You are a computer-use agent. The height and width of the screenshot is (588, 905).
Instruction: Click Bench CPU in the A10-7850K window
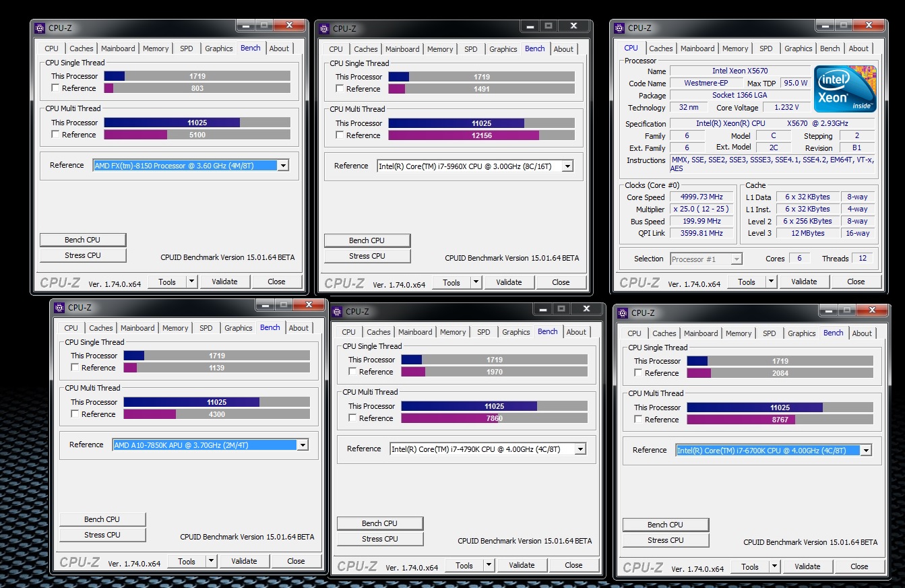[103, 519]
